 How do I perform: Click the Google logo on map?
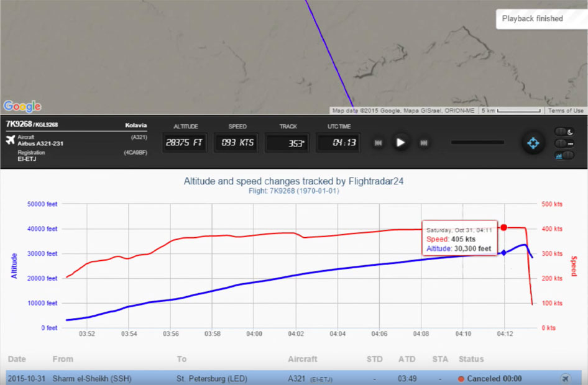pos(22,106)
